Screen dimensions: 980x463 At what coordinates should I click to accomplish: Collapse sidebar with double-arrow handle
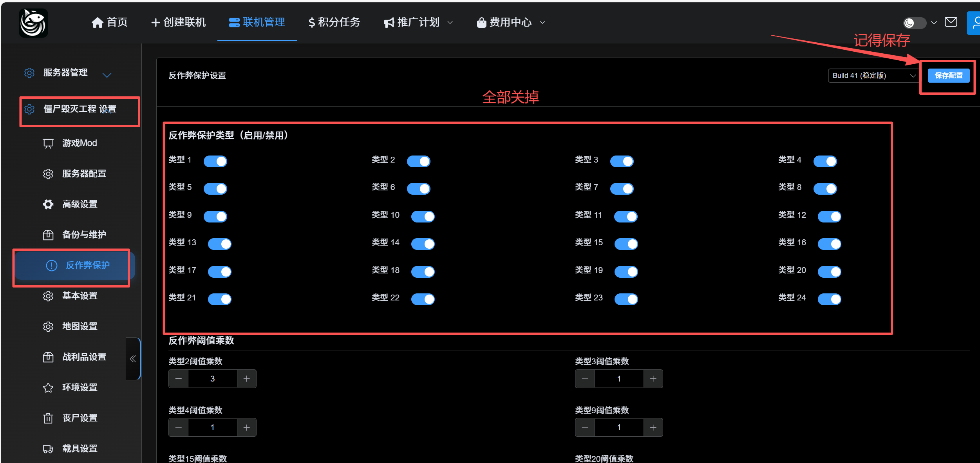tap(133, 358)
